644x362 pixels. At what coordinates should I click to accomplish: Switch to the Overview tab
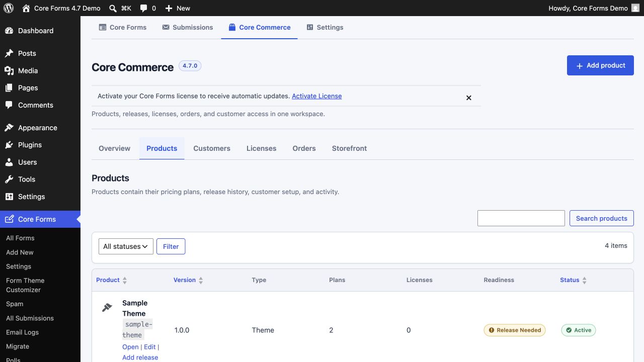pos(114,148)
